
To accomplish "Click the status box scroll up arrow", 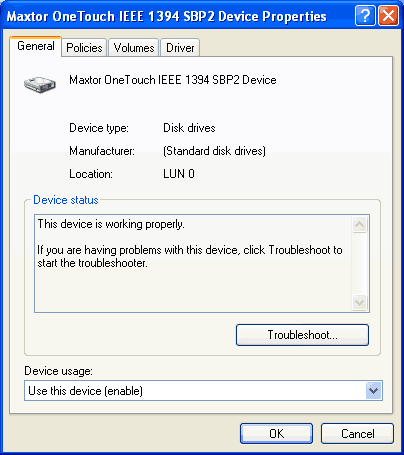I will click(x=360, y=225).
